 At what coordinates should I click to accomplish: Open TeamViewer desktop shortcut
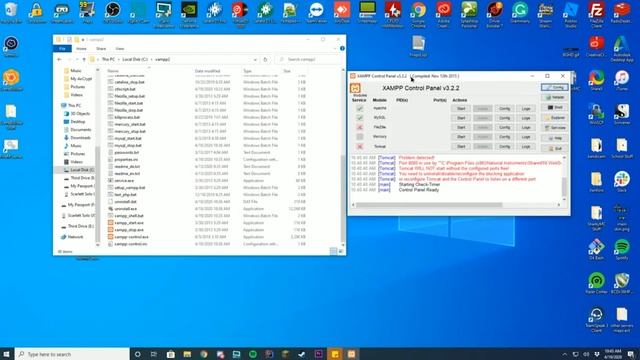[x=316, y=12]
